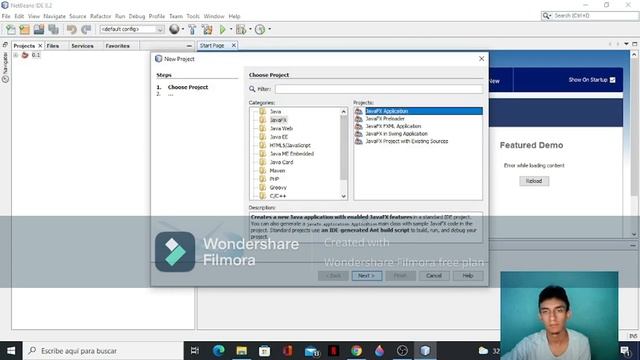The width and height of the screenshot is (640, 360).
Task: Click the Build Project hammer icon
Action: pos(192,29)
